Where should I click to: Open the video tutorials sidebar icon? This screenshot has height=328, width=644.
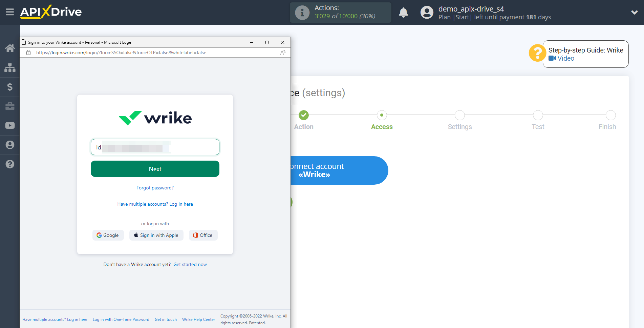click(10, 125)
